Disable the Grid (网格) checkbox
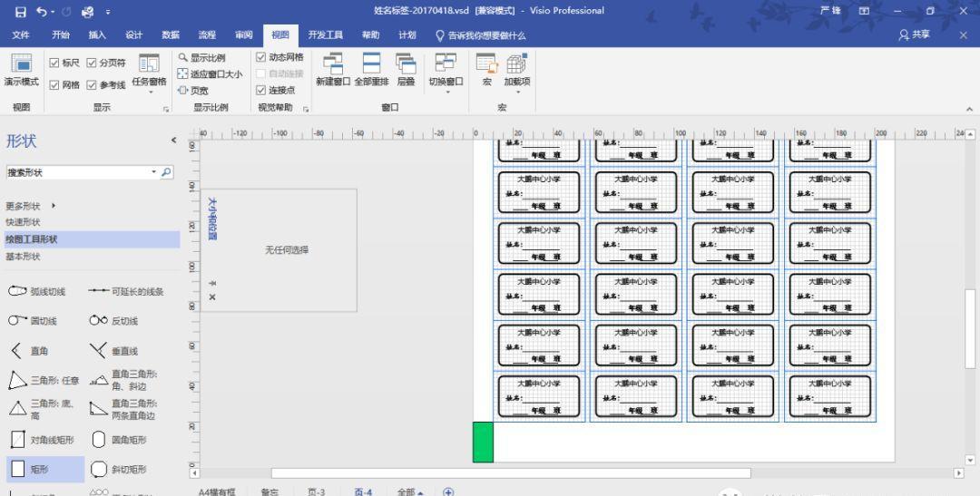 click(54, 85)
